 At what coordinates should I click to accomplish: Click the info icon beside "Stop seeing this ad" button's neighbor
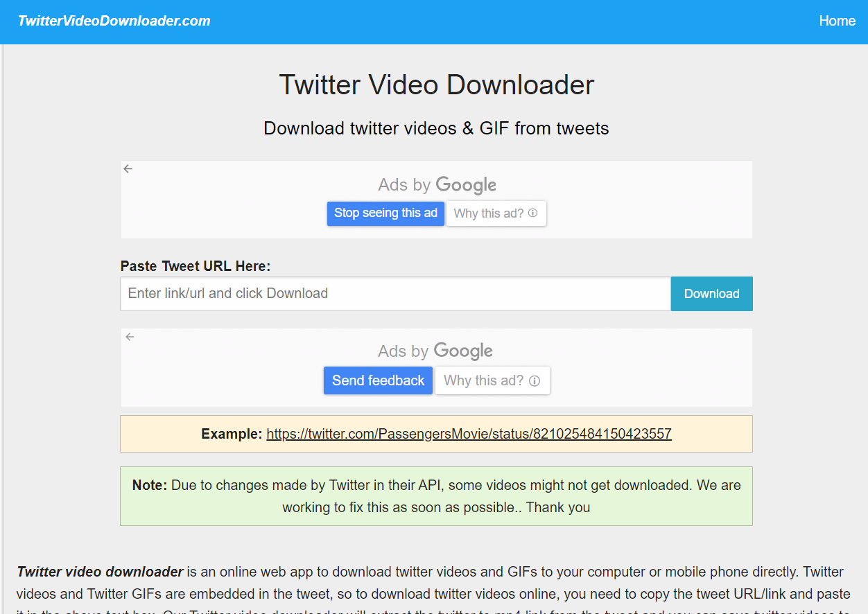(532, 213)
